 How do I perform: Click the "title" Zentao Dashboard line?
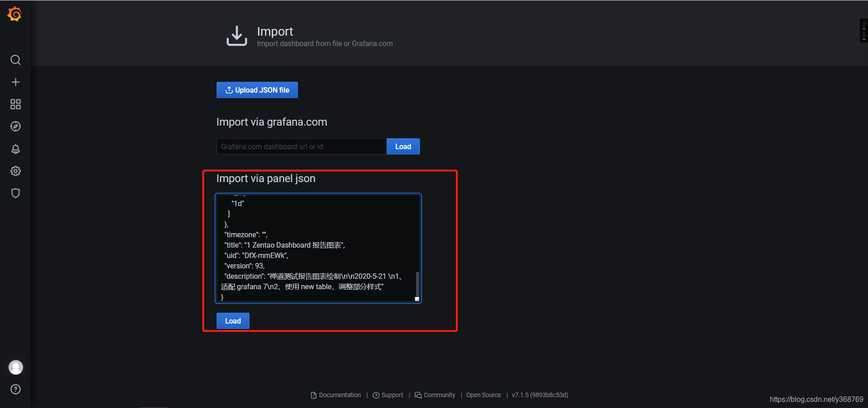[285, 245]
